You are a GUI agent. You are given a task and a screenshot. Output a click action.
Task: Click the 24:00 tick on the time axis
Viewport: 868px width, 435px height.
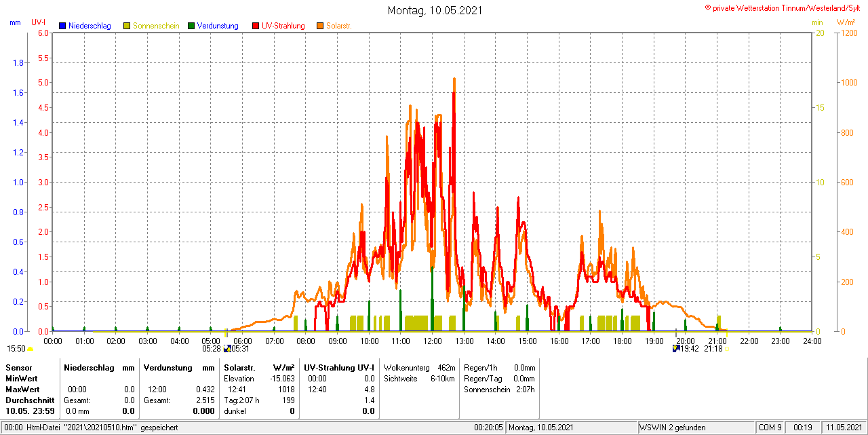pos(812,341)
